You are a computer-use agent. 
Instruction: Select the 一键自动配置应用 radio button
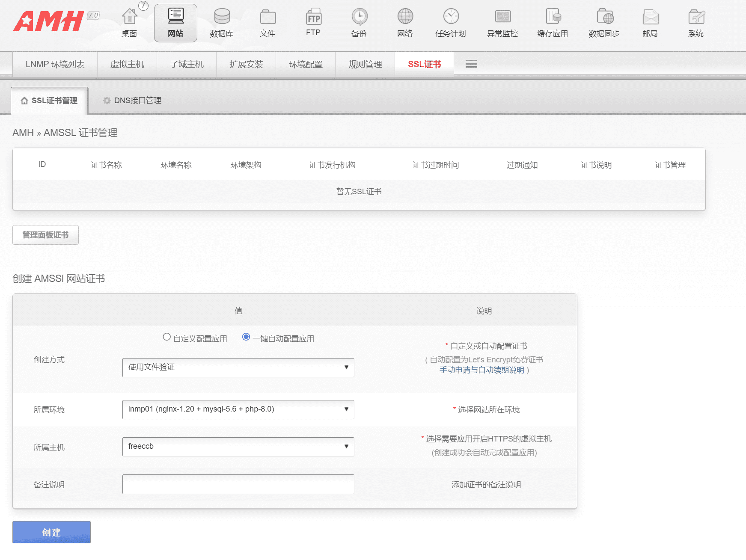[x=246, y=337]
